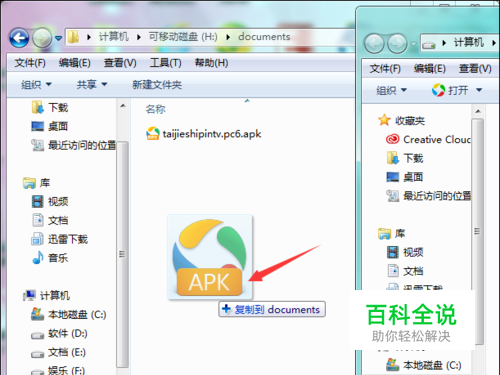Open 视频 library in right window
The width and height of the screenshot is (500, 375).
(405, 252)
